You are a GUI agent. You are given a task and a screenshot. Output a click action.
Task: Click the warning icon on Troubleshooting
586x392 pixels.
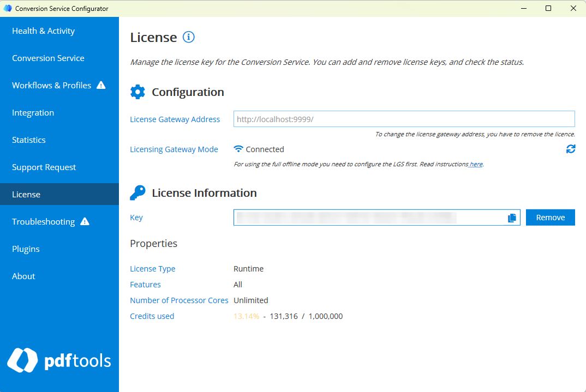point(86,221)
